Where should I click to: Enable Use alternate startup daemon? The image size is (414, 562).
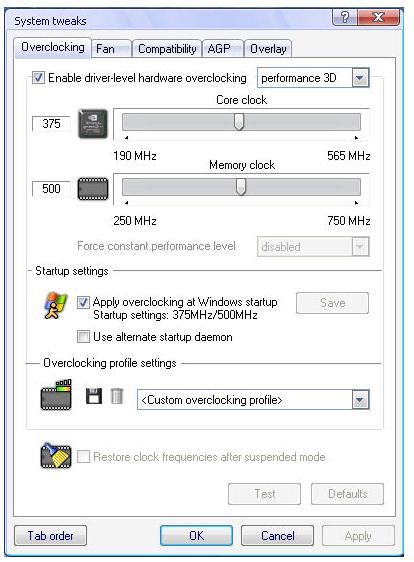83,337
